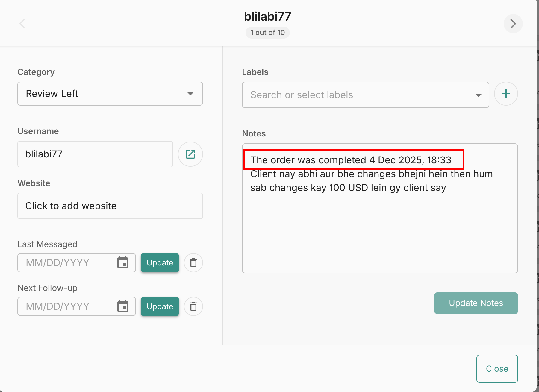This screenshot has width=539, height=392.
Task: Open the Labels dropdown arrow
Action: click(478, 95)
